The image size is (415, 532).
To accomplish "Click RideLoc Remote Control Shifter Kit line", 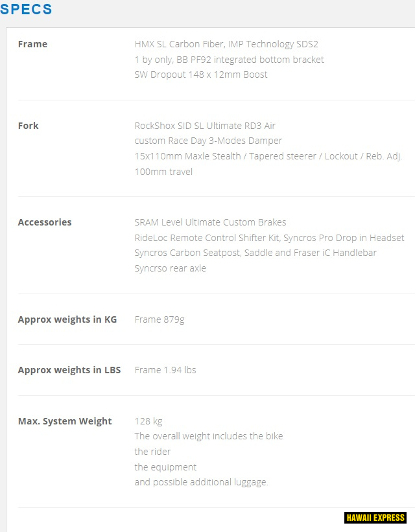I will pyautogui.click(x=269, y=238).
